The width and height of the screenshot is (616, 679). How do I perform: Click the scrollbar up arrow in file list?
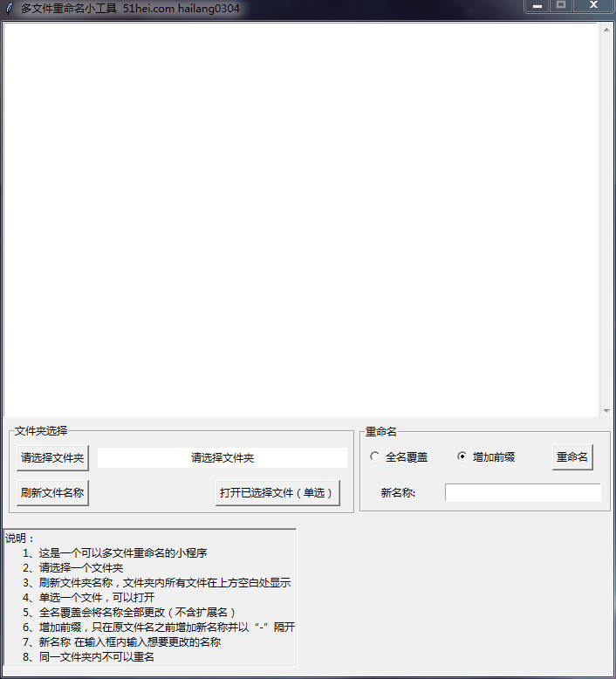pyautogui.click(x=606, y=30)
